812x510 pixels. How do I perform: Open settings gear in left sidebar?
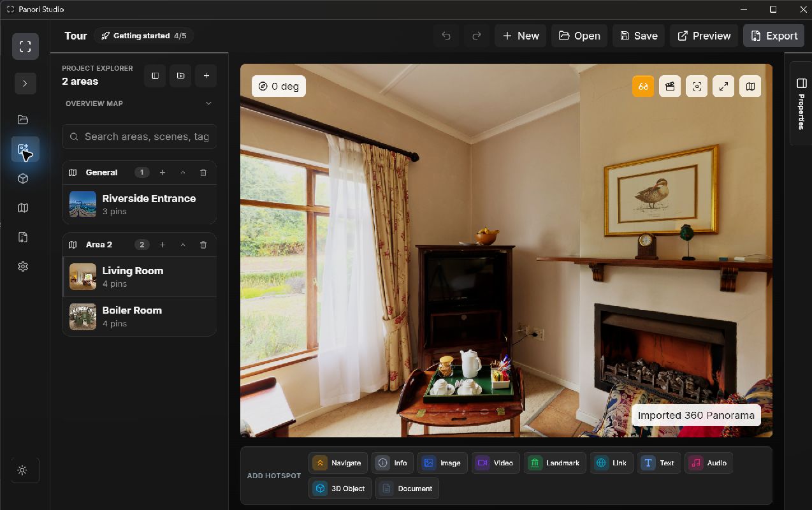coord(23,266)
